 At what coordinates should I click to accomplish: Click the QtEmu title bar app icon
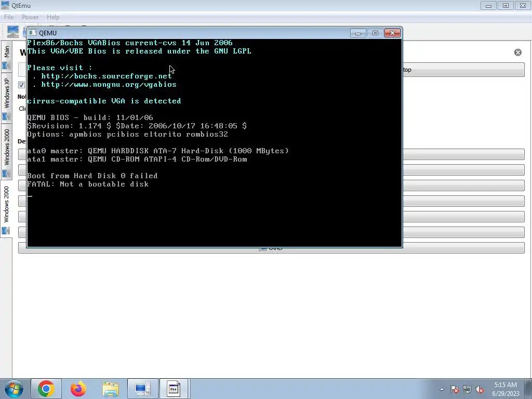[x=5, y=5]
